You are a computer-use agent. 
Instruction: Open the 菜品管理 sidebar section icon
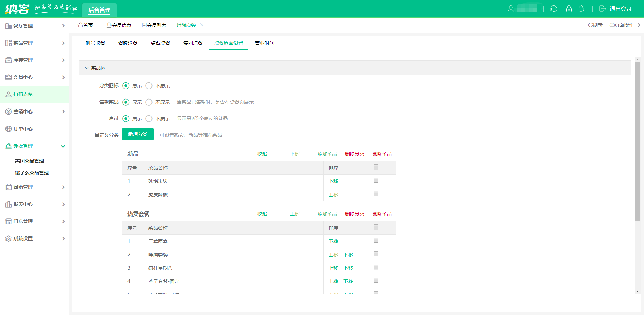pos(8,43)
